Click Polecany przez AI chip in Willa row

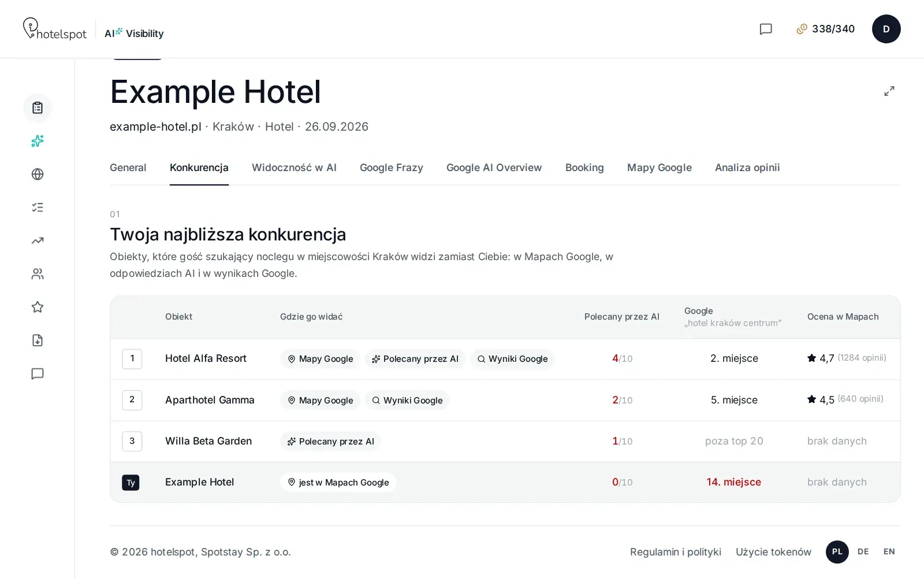pyautogui.click(x=330, y=442)
